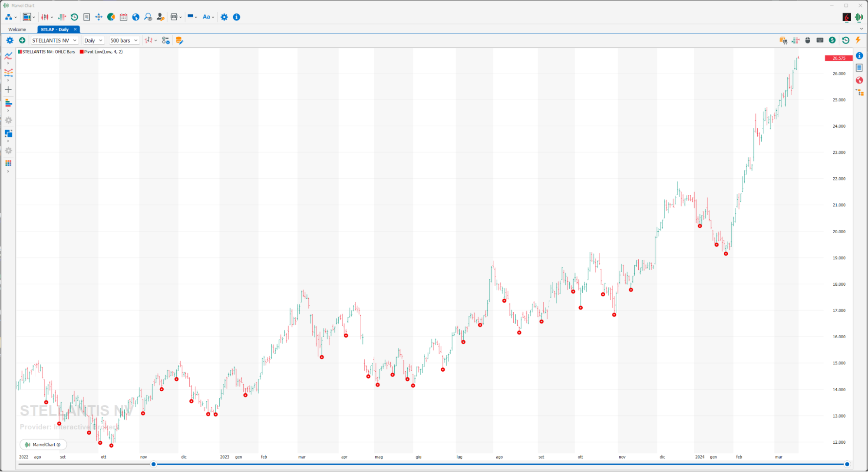Open the workspace network-tree icon in the main toolbar
This screenshot has height=472, width=868.
8,17
